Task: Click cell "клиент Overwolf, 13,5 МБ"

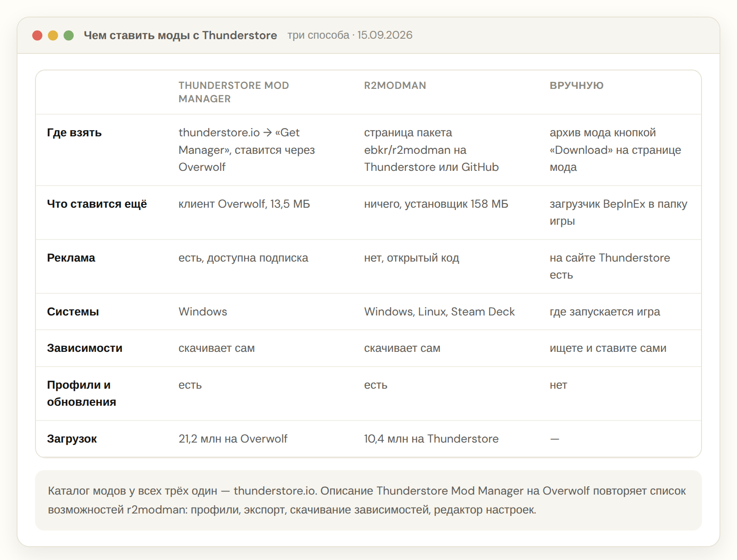Action: [x=244, y=204]
